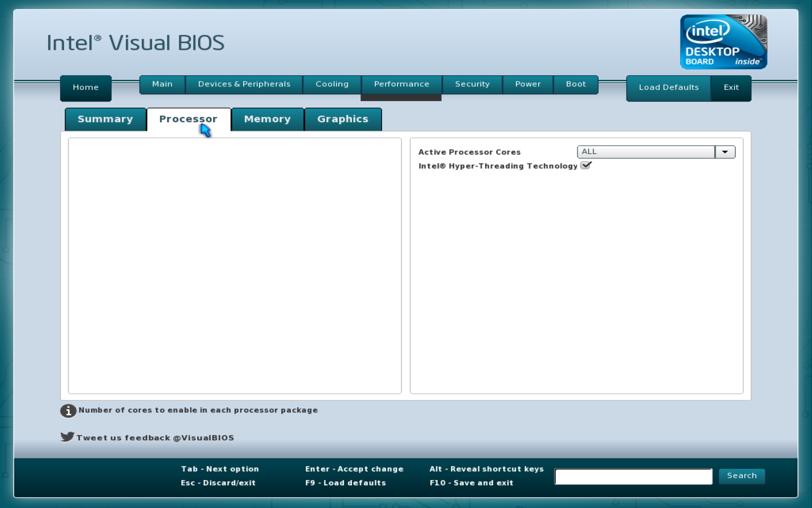Click the Search button
Screen dimensions: 812x508
pos(742,476)
